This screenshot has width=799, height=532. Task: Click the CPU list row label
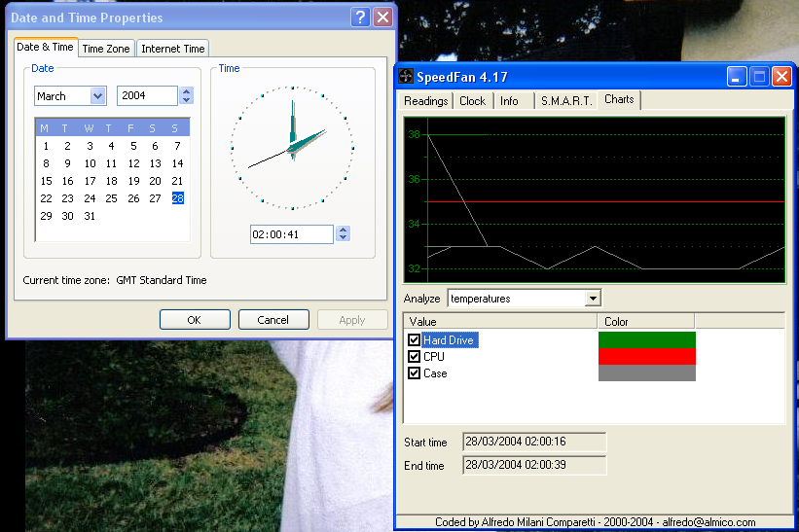pyautogui.click(x=434, y=356)
